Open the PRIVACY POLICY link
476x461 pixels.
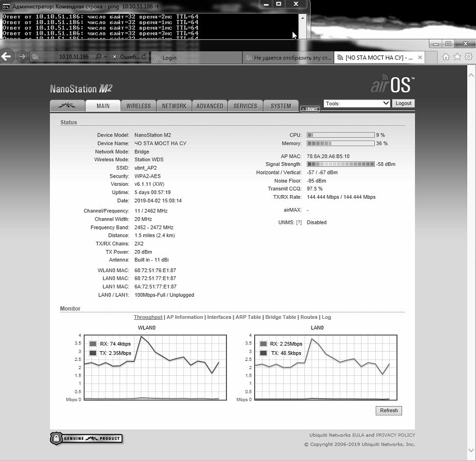coord(395,435)
